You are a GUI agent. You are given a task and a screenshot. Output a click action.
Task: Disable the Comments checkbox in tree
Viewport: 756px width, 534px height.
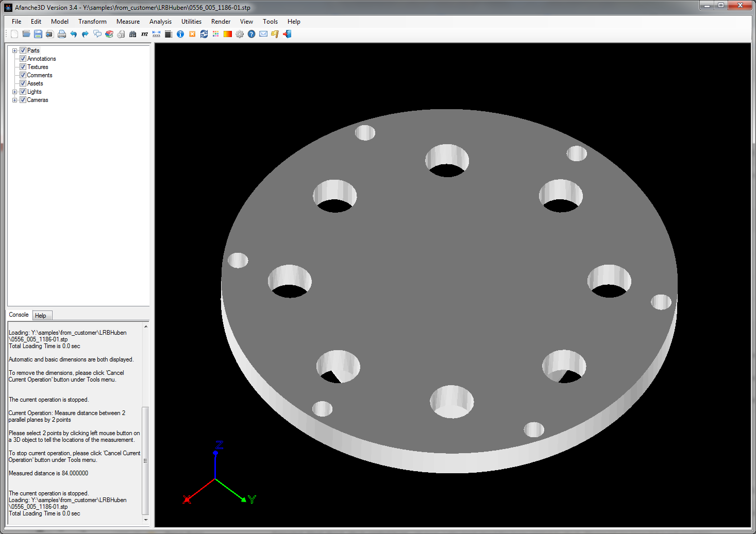click(23, 75)
